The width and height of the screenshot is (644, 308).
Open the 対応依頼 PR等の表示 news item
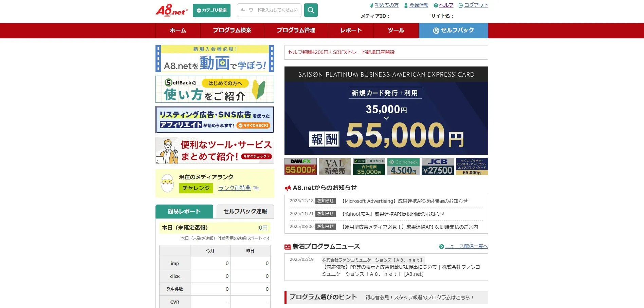(x=401, y=270)
